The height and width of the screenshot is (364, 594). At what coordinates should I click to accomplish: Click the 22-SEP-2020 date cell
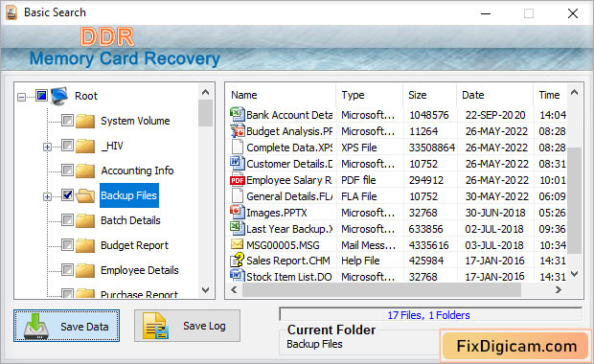(495, 115)
